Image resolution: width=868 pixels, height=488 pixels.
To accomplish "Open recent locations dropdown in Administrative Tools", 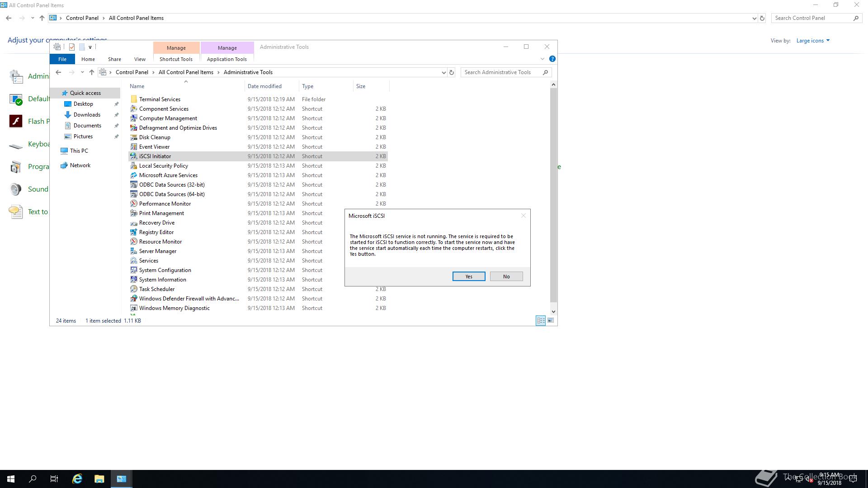I will 82,72.
